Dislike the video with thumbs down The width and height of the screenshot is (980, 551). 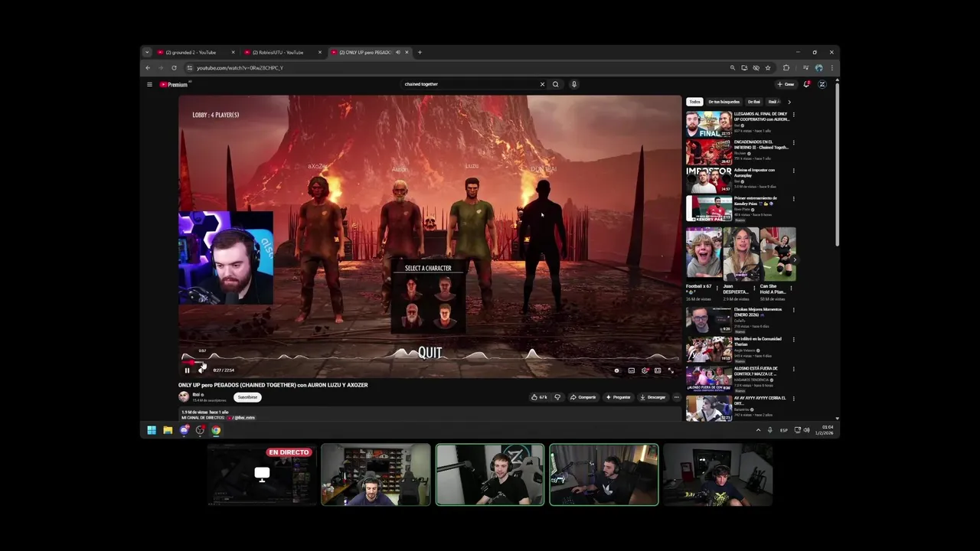(x=557, y=397)
